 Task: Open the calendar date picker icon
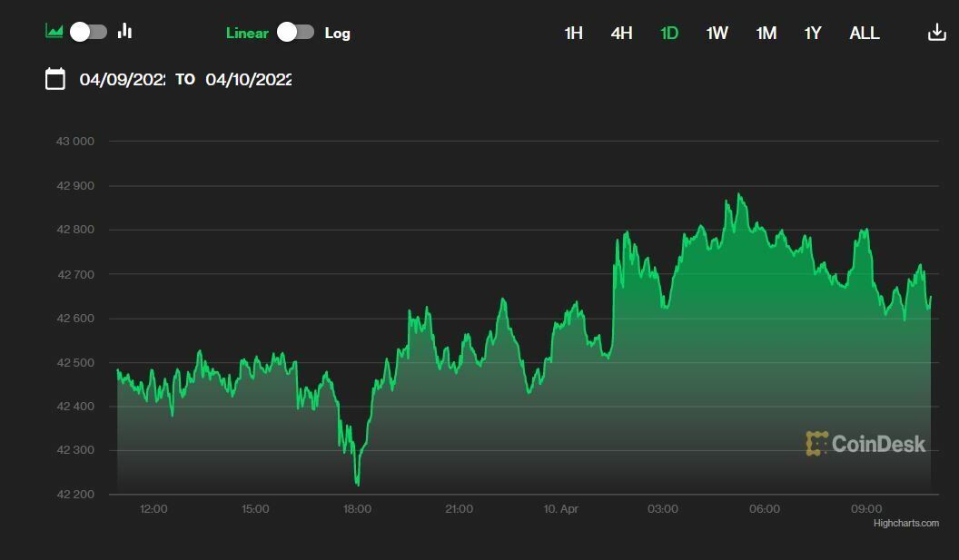[x=55, y=79]
